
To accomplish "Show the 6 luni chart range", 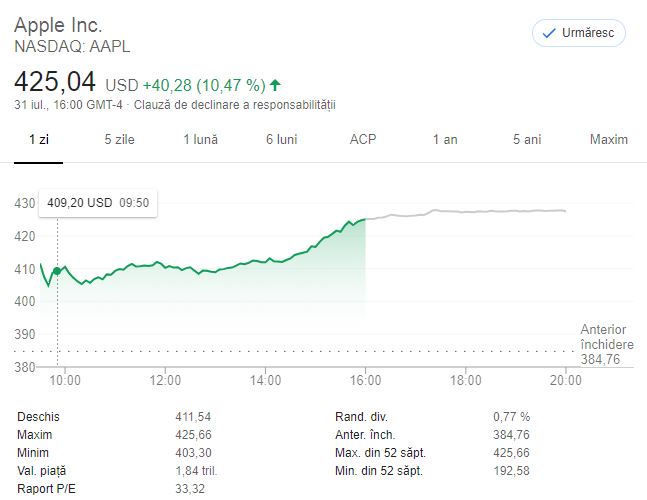I will [282, 139].
